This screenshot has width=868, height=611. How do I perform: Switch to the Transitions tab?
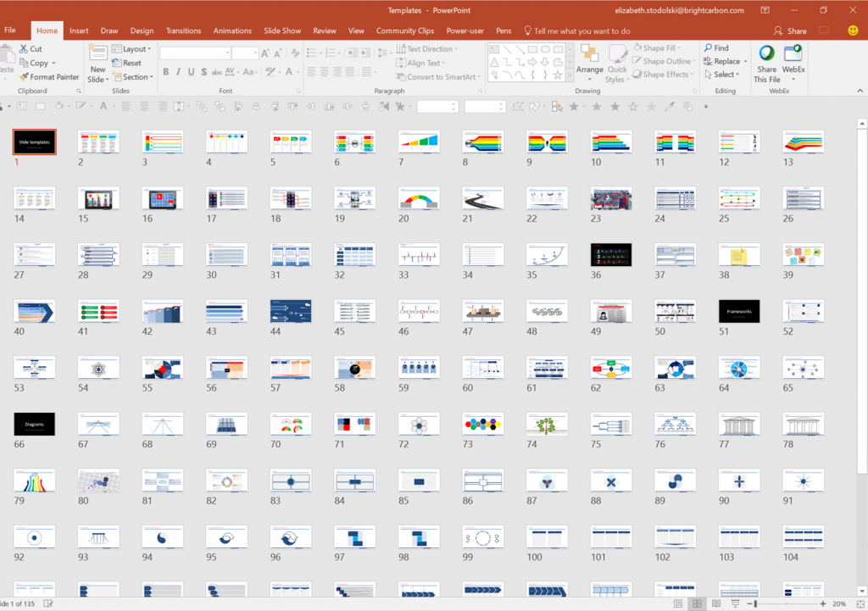click(183, 31)
